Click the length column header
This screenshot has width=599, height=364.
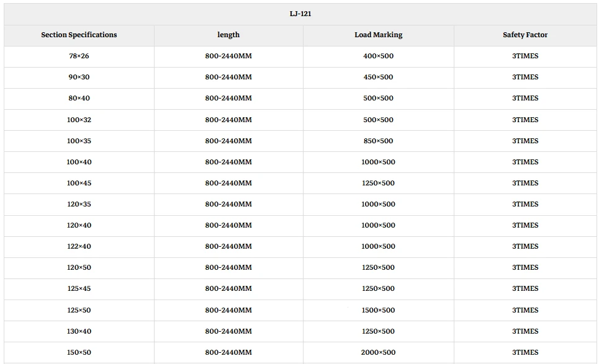[x=228, y=35]
